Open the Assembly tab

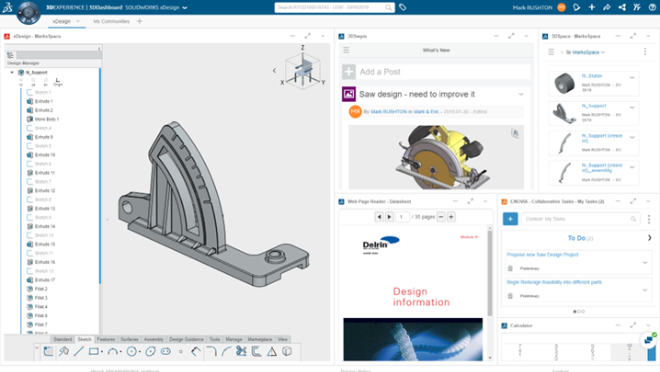click(x=154, y=339)
